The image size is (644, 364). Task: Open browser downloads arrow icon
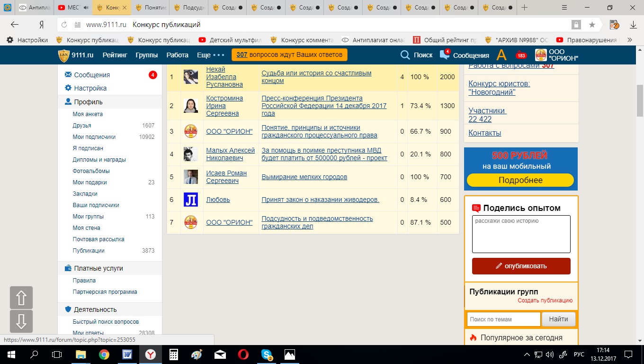click(x=633, y=25)
